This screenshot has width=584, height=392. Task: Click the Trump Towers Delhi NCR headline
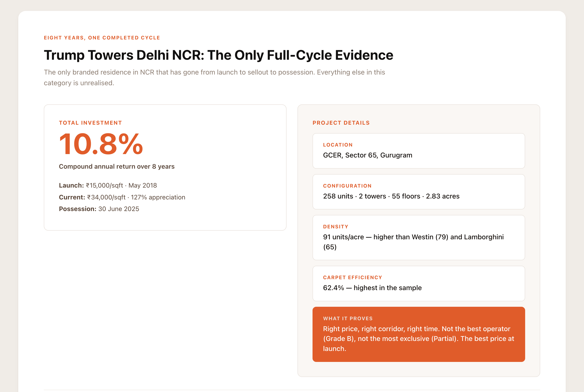[x=219, y=55]
